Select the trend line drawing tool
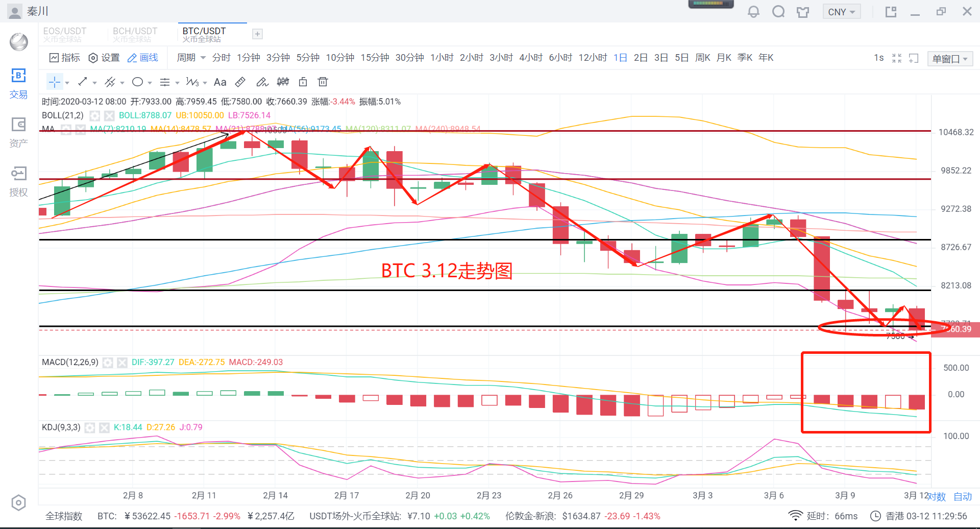Viewport: 980px width, 529px height. [x=83, y=82]
